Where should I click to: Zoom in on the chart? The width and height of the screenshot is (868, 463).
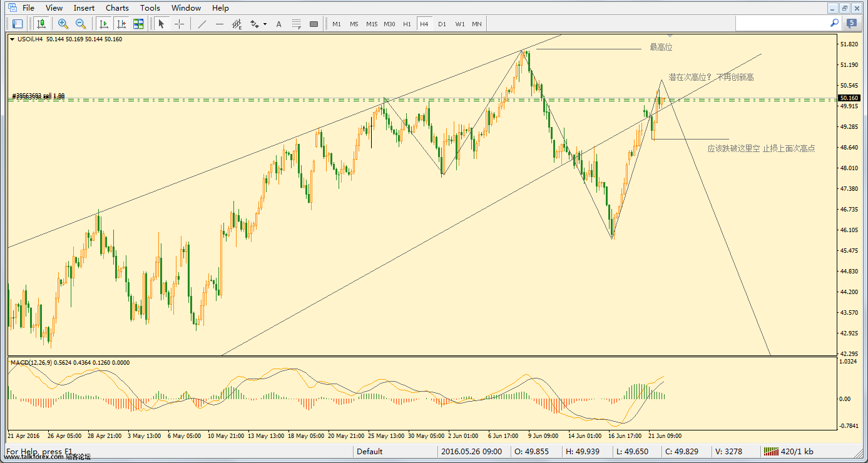point(63,24)
